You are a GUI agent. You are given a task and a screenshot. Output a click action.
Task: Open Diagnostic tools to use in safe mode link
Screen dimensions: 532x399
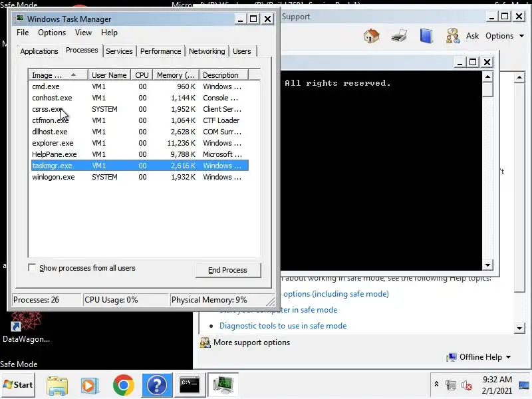pos(283,326)
